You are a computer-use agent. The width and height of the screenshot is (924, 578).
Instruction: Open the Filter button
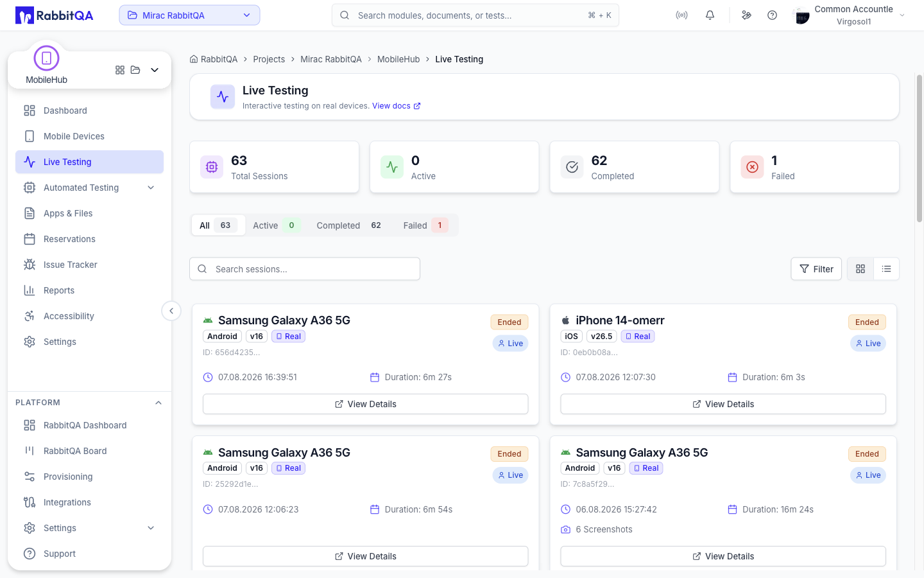click(x=816, y=269)
